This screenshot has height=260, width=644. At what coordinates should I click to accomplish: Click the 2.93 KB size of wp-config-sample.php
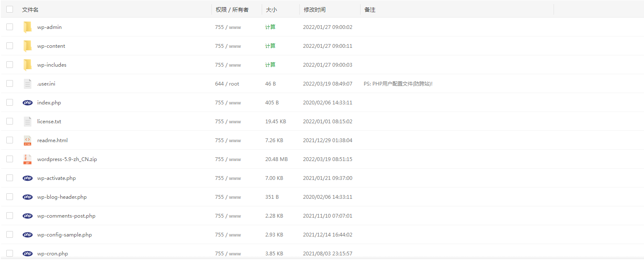tap(274, 235)
